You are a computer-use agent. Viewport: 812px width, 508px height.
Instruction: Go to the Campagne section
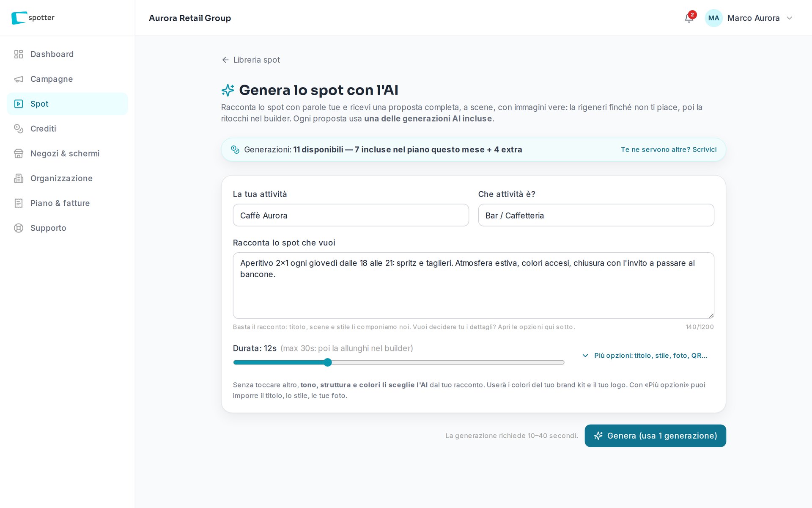(67, 79)
